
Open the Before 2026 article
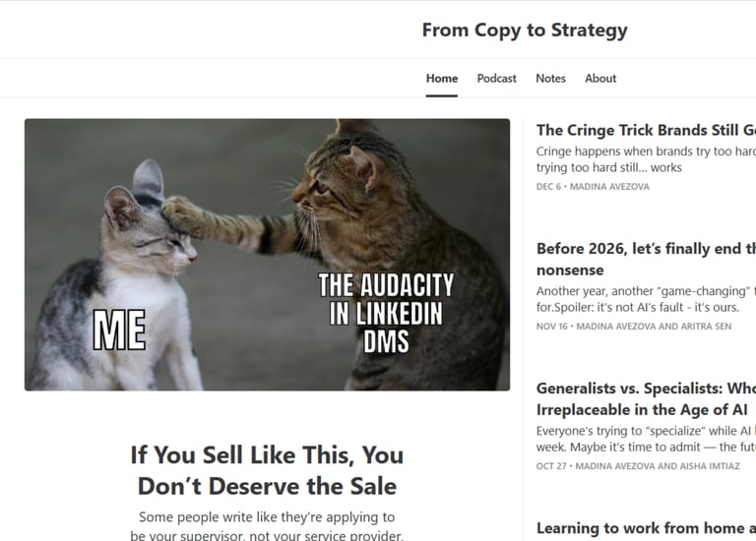pos(646,259)
